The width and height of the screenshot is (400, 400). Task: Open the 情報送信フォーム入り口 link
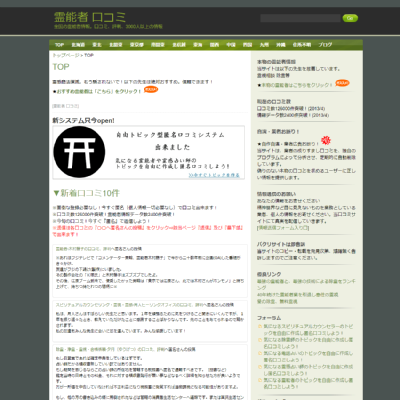[284, 228]
